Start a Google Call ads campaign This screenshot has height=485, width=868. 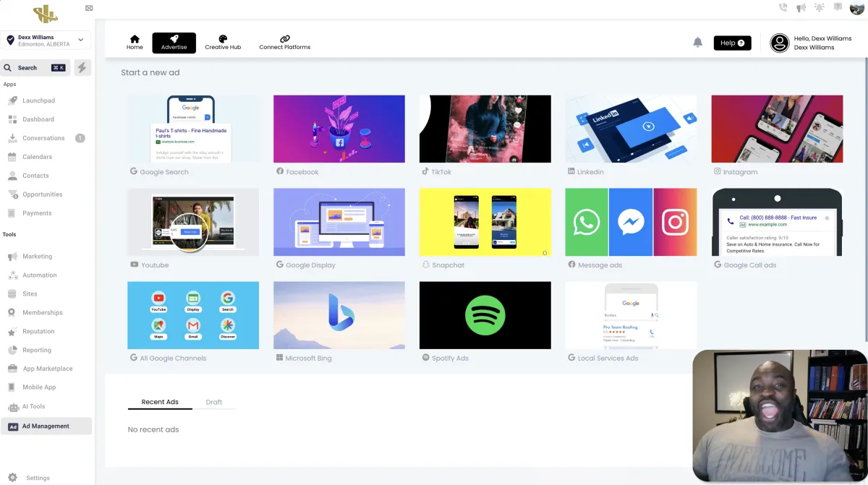pyautogui.click(x=778, y=222)
